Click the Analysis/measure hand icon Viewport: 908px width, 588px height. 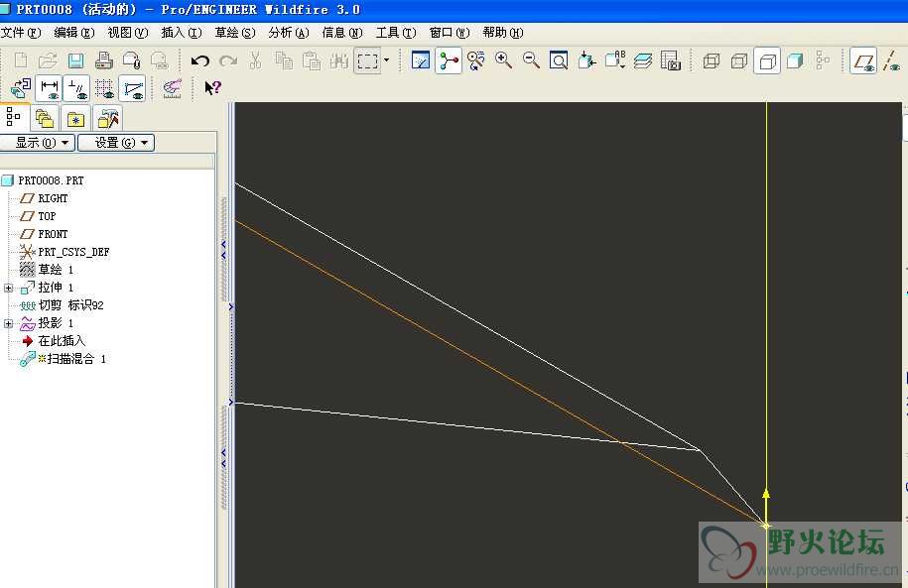point(172,88)
